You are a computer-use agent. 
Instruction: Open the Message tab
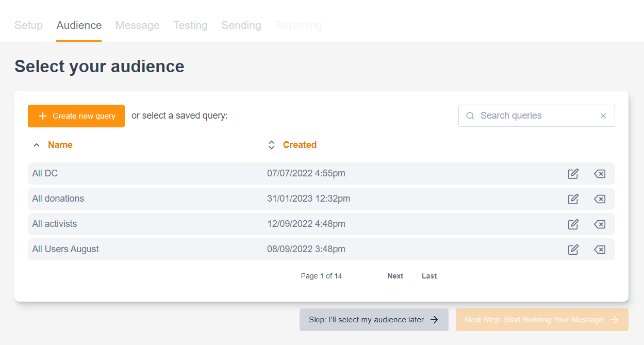click(137, 25)
